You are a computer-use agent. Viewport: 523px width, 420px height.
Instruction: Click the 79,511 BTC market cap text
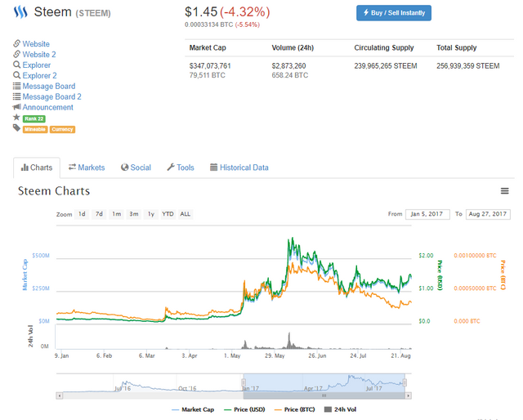point(208,75)
